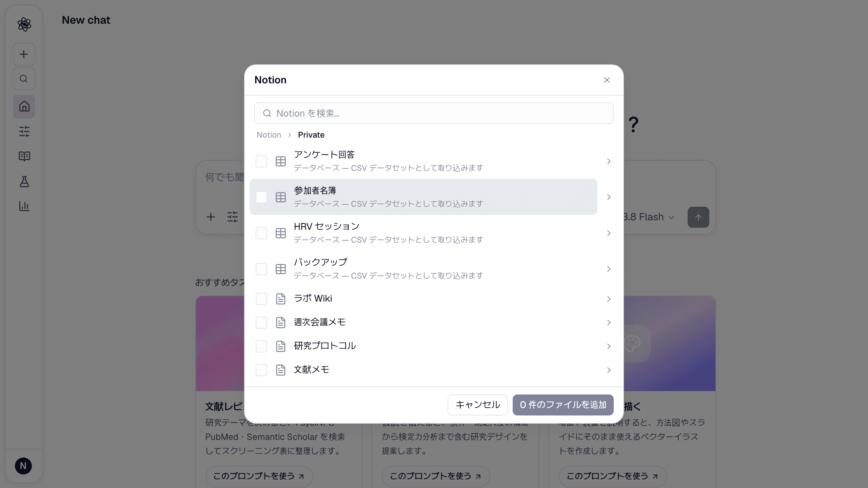Open the bar chart icon in the sidebar
868x488 pixels.
click(24, 206)
